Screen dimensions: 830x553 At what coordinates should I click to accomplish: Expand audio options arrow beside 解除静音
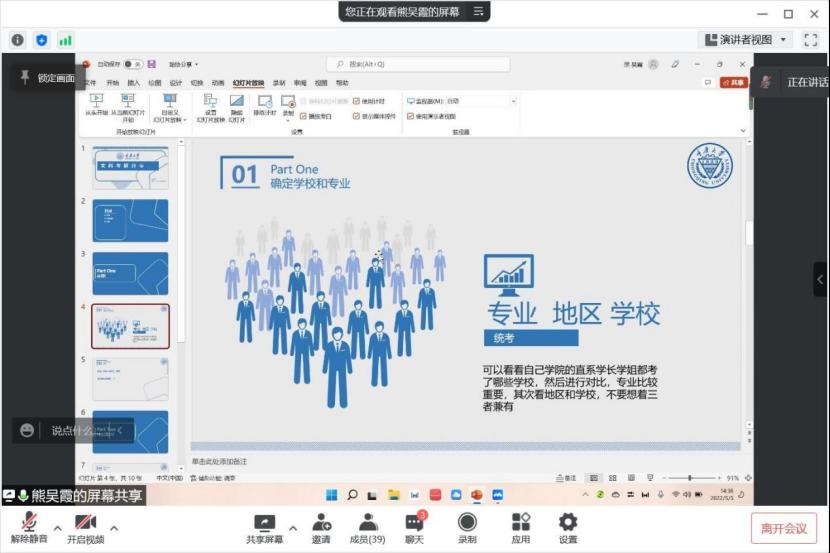click(x=57, y=527)
